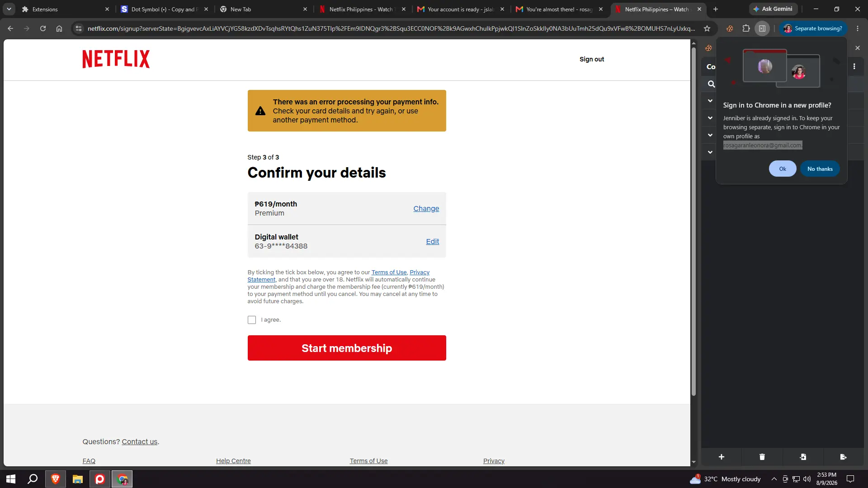Screen dimensions: 868x488
Task: Click the cookie icon in the side panel header
Action: coord(708,48)
